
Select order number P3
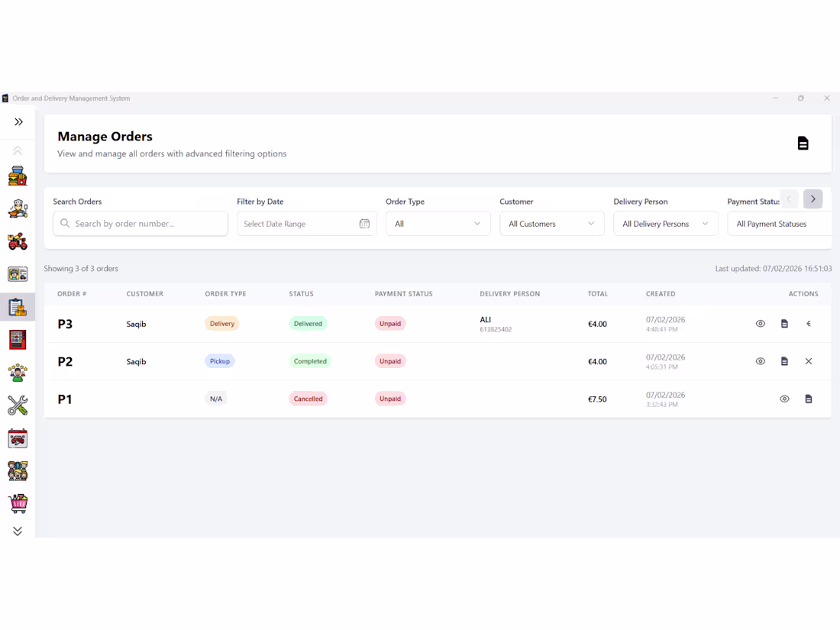tap(65, 324)
